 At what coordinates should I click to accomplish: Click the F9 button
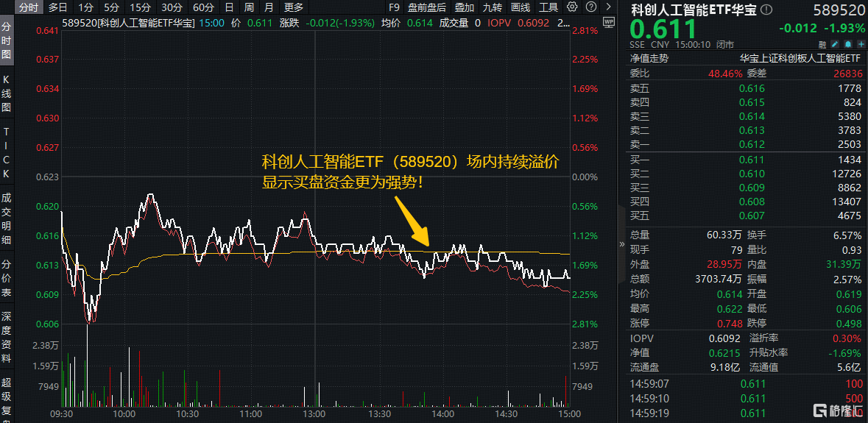(x=394, y=7)
